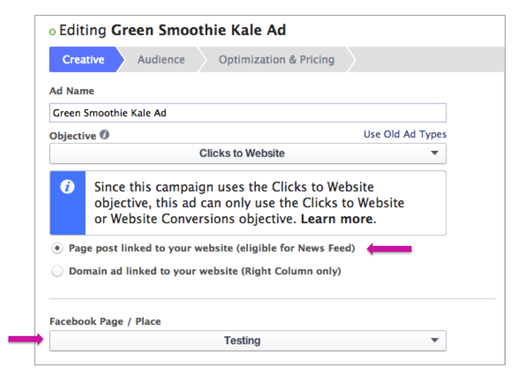Click the pink arrow pointing at Testing dropdown

coord(26,339)
